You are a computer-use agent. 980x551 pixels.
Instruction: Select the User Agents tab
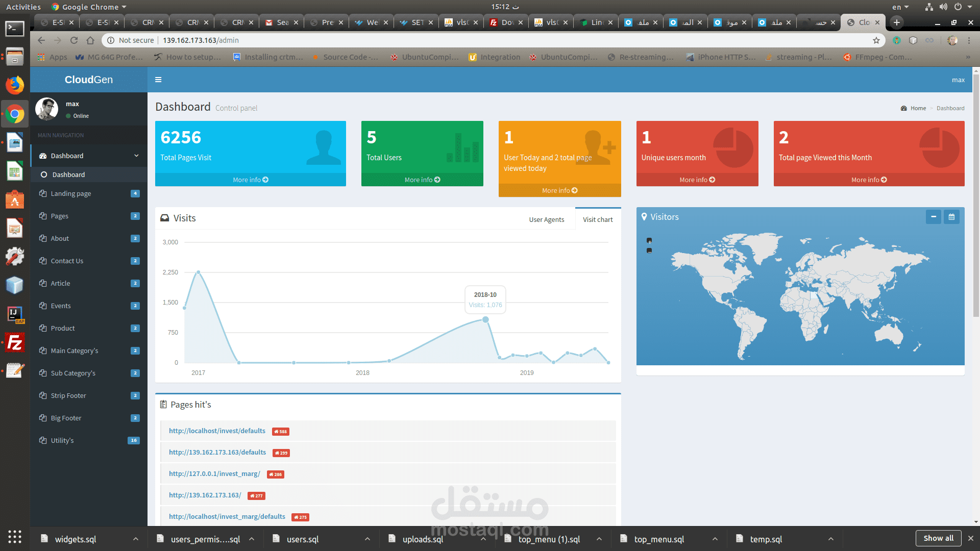point(546,219)
